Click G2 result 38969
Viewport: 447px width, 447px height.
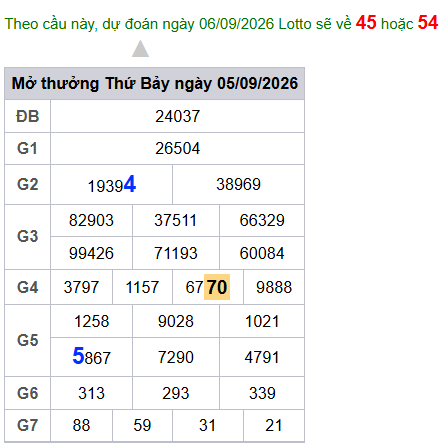click(238, 184)
